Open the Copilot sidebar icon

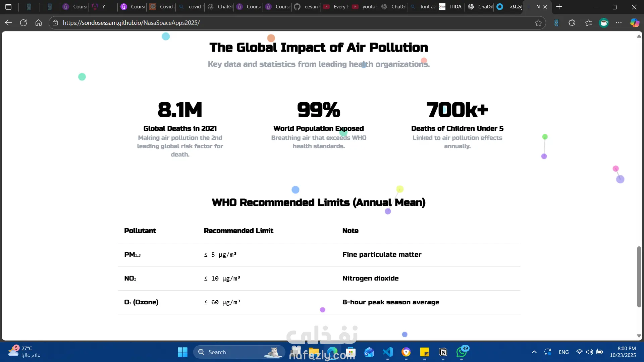[x=635, y=23]
